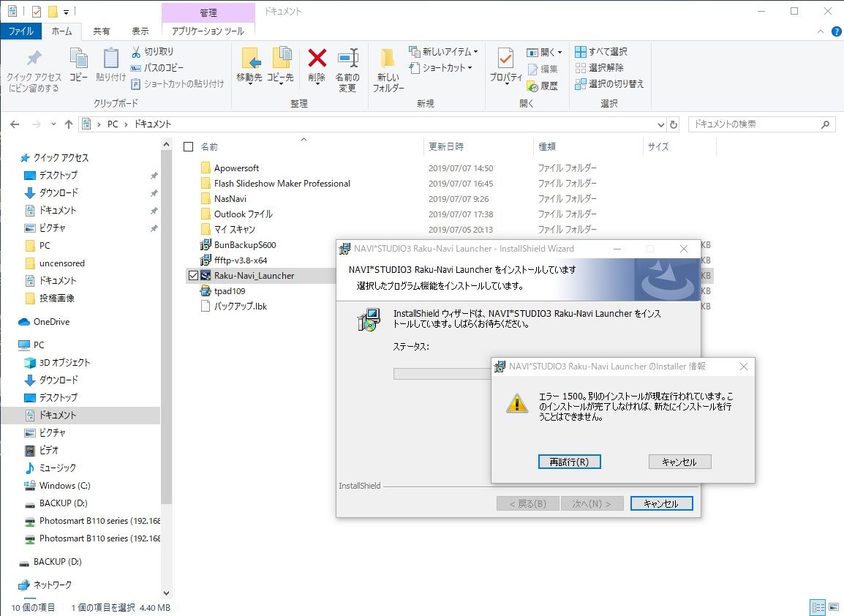Switch to the Share (共有) tab
844x616 pixels.
point(101,31)
